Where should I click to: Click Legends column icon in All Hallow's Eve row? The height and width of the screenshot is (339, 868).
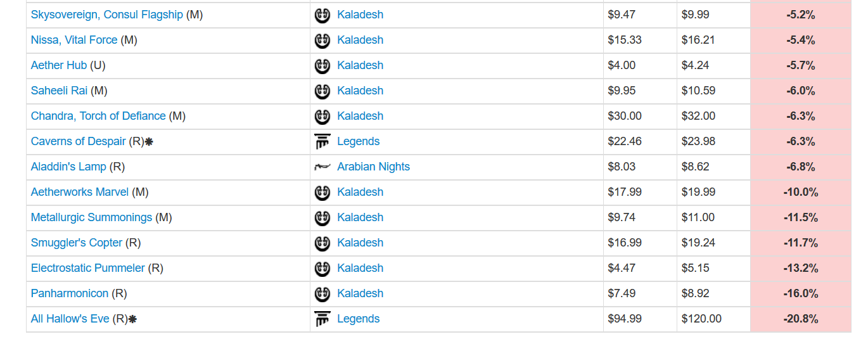[322, 319]
